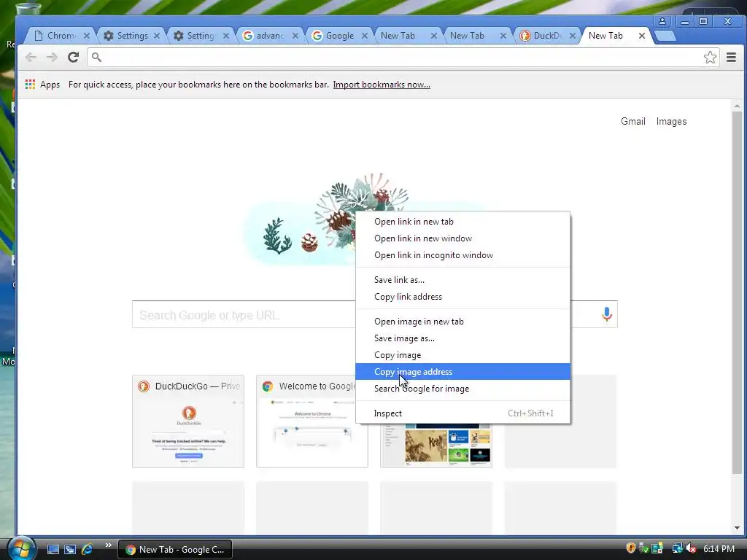Open the Images link
This screenshot has height=560, width=747.
(671, 122)
